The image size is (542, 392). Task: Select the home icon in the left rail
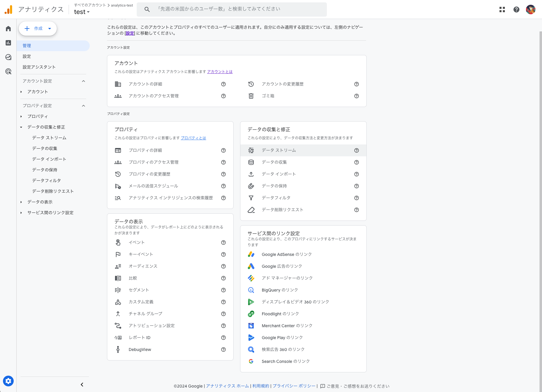tap(8, 28)
